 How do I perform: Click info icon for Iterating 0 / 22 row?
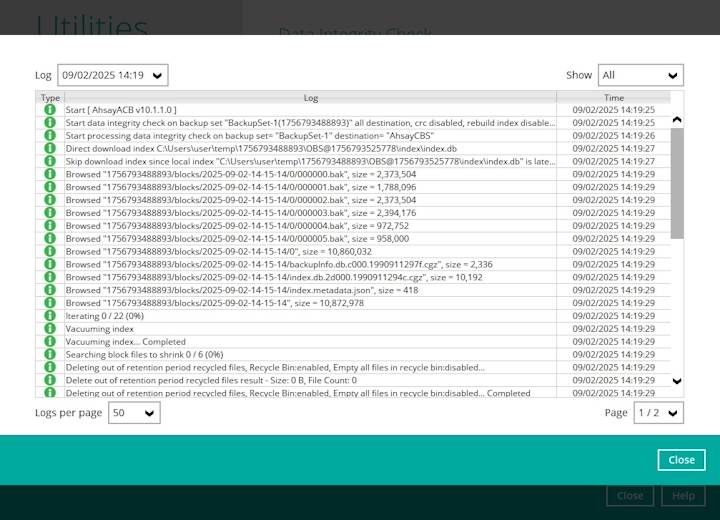[x=50, y=316]
